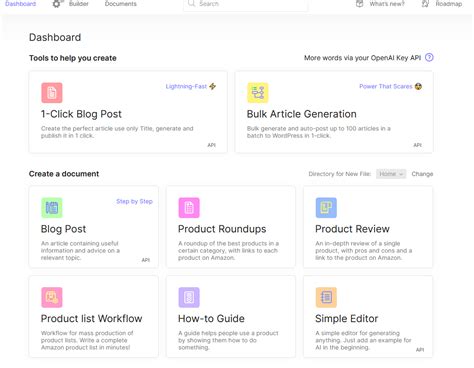Viewport: 474px width, 368px height.
Task: Click the Product Roundups pink icon
Action: [189, 208]
